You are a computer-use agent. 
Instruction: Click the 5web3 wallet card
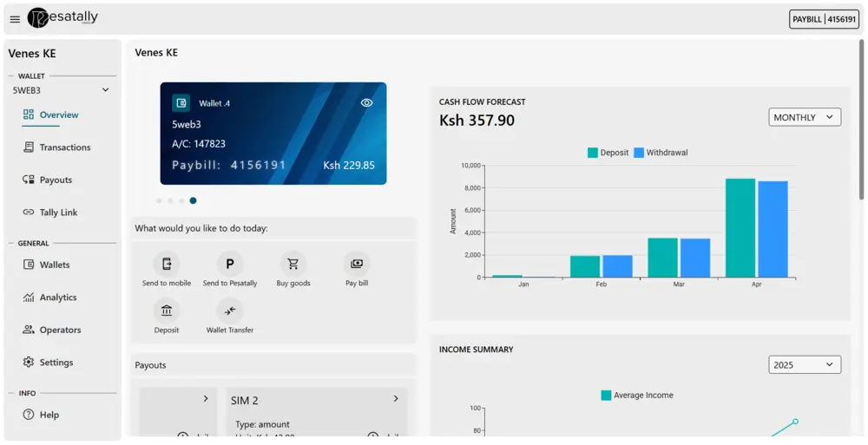click(273, 134)
